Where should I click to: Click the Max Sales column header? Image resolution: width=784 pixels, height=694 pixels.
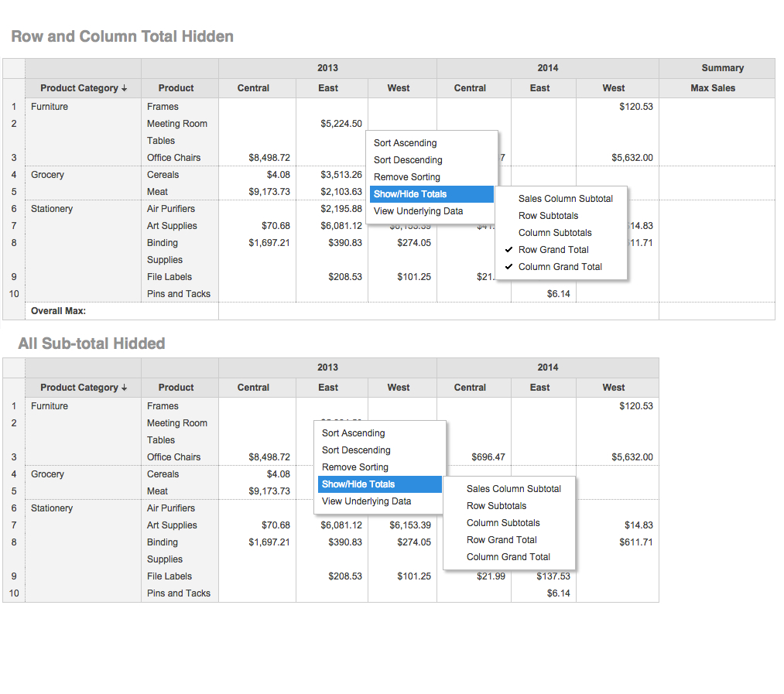[x=712, y=88]
